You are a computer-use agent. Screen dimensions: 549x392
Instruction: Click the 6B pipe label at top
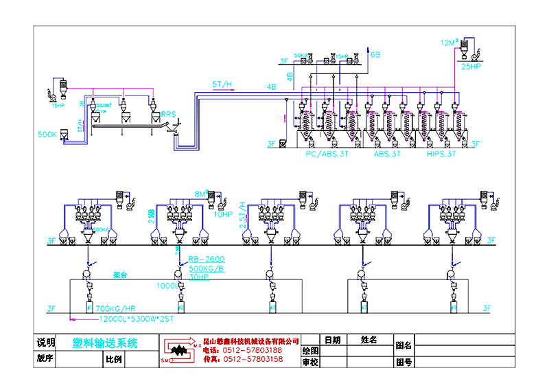click(x=375, y=53)
